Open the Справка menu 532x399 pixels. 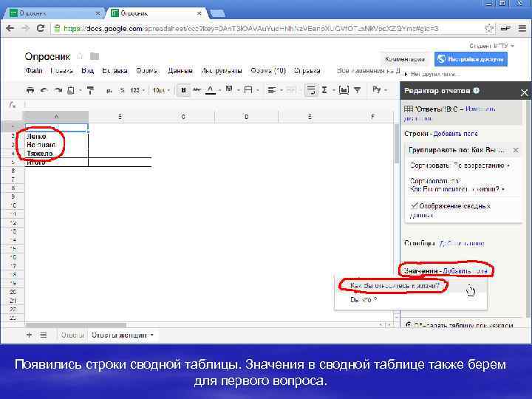point(307,71)
